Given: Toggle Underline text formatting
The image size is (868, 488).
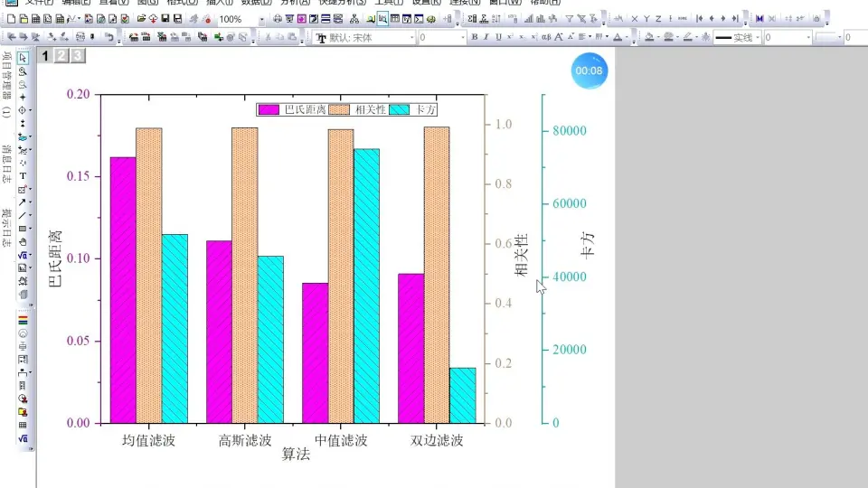Looking at the screenshot, I should 498,37.
